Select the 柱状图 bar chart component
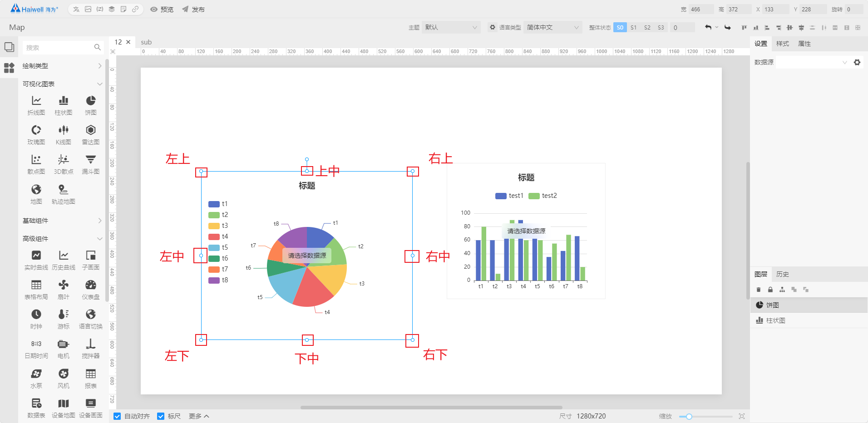The image size is (868, 423). coord(64,105)
